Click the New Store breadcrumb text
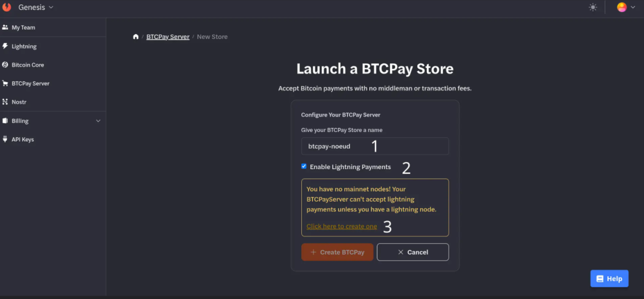This screenshot has height=299, width=644. (212, 37)
